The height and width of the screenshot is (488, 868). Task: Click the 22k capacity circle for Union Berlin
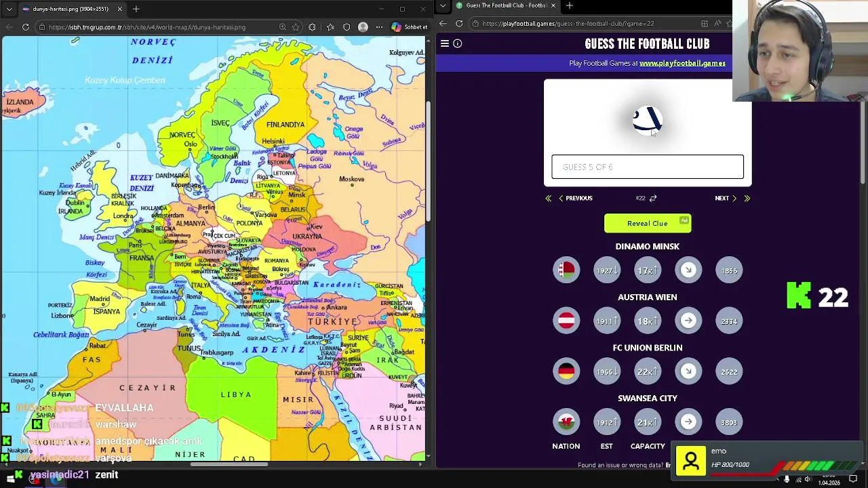pos(648,371)
